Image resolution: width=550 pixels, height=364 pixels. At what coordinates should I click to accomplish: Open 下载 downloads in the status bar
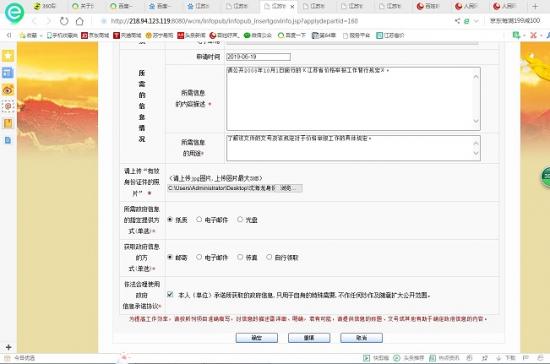coord(505,358)
